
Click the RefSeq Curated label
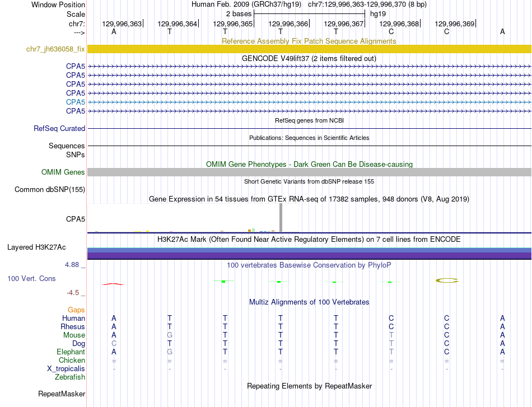pyautogui.click(x=59, y=129)
